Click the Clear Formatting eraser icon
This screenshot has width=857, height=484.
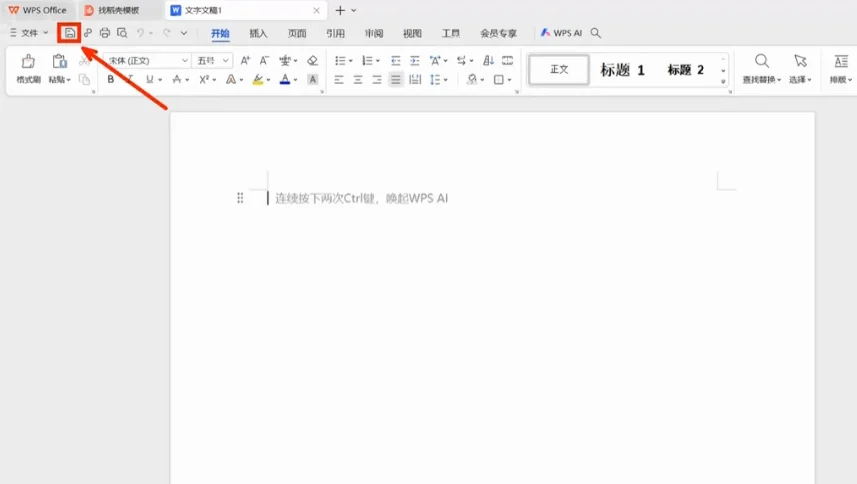coord(312,61)
